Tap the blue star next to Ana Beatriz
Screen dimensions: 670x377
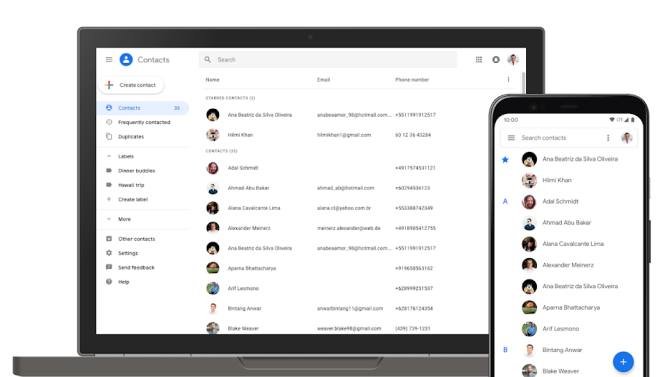pyautogui.click(x=505, y=159)
